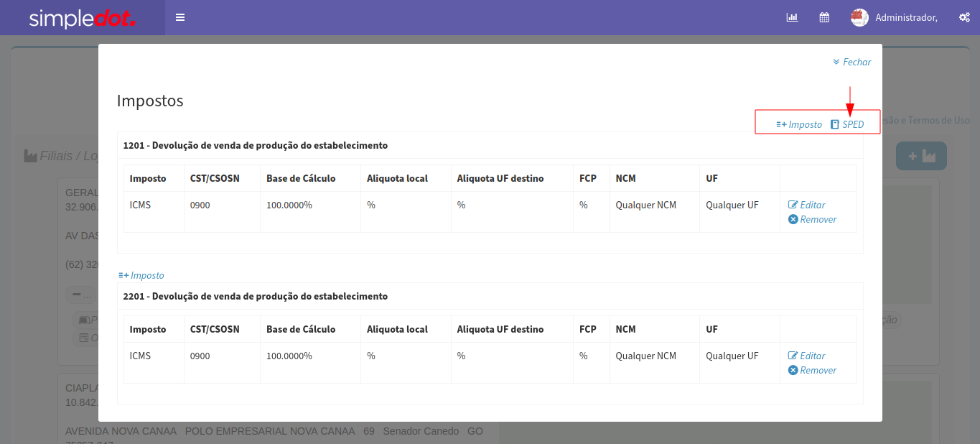The height and width of the screenshot is (444, 980).
Task: Edit ICMS row in section 1201
Action: click(807, 205)
